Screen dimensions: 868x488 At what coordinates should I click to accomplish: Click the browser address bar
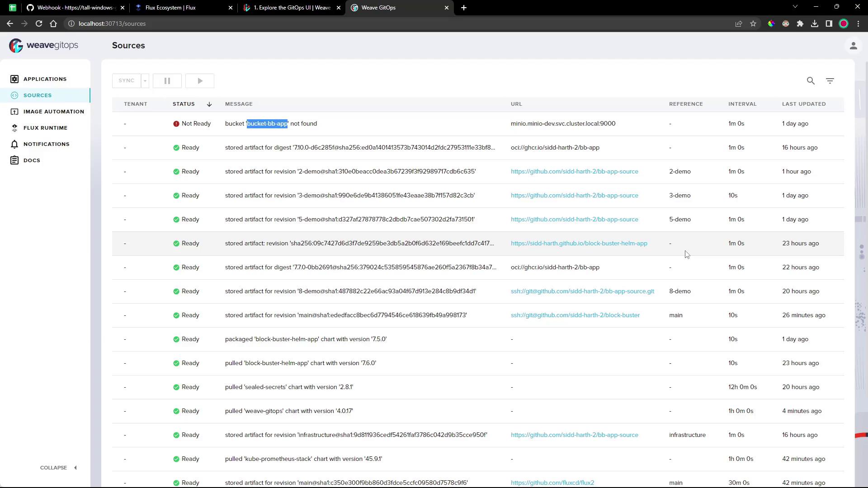coord(316,23)
